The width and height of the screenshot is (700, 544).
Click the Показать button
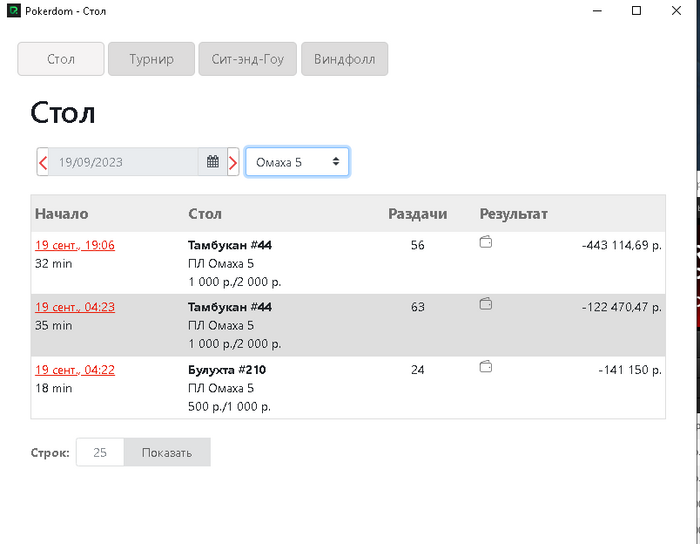167,453
